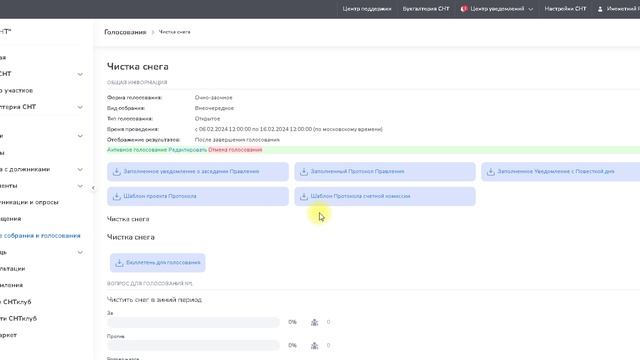This screenshot has height=360, width=640.
Task: Expand the Работа с должниками sidebar chevron
Action: pyautogui.click(x=80, y=169)
